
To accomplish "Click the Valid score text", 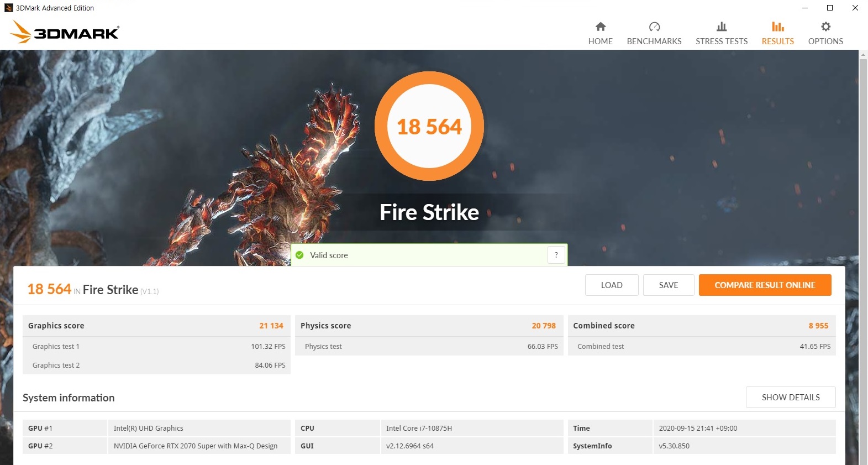I will (329, 255).
